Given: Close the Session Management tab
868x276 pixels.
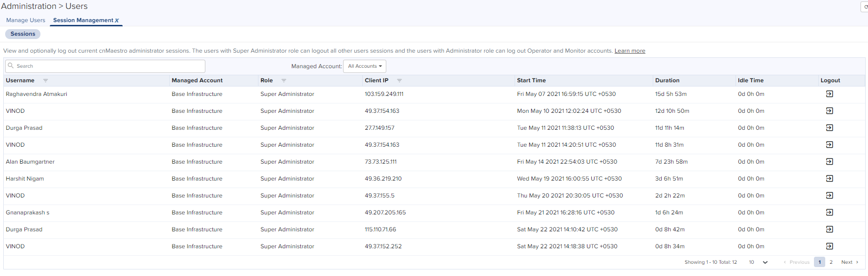Looking at the screenshot, I should point(117,21).
